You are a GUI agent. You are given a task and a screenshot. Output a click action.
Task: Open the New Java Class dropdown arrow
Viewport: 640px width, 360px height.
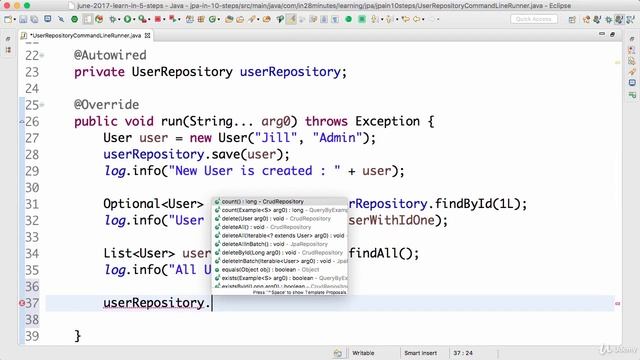coord(219,19)
